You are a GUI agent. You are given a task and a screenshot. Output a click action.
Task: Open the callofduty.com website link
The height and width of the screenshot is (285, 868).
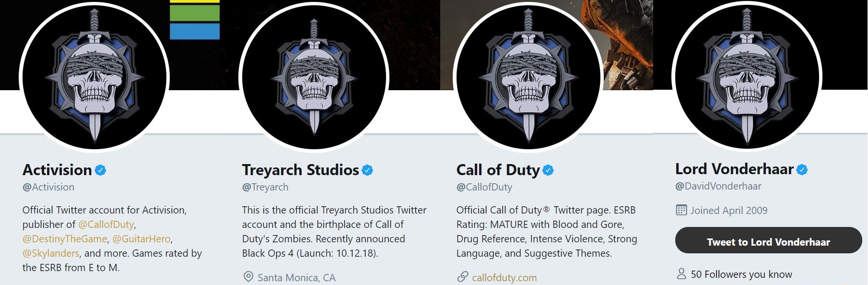[504, 277]
